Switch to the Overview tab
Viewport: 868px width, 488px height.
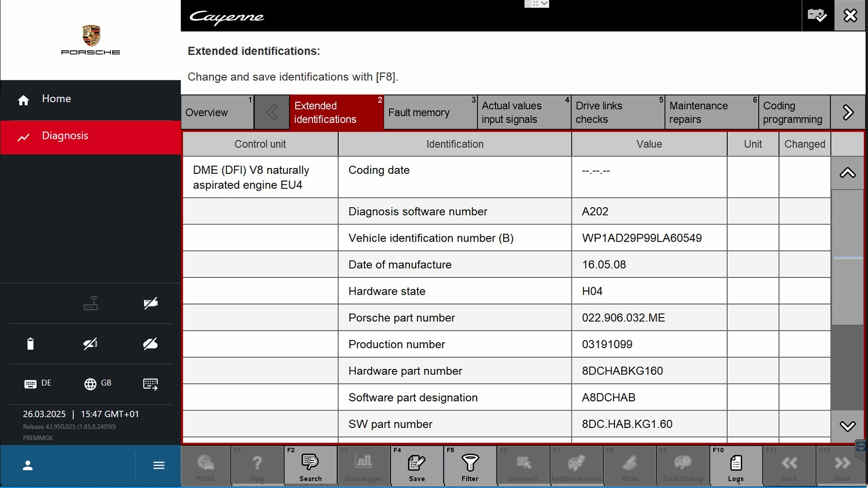(218, 112)
